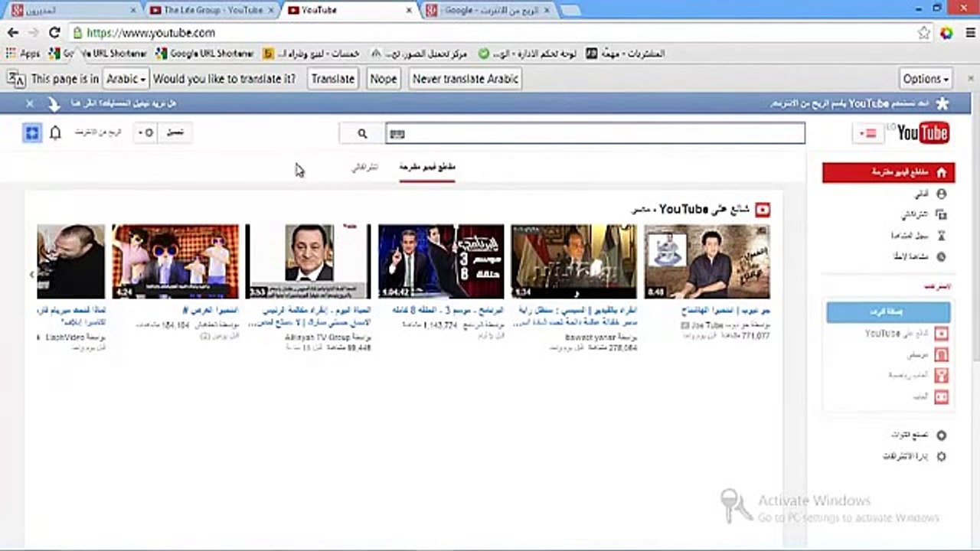
Task: Open the notifications bell
Action: point(55,133)
